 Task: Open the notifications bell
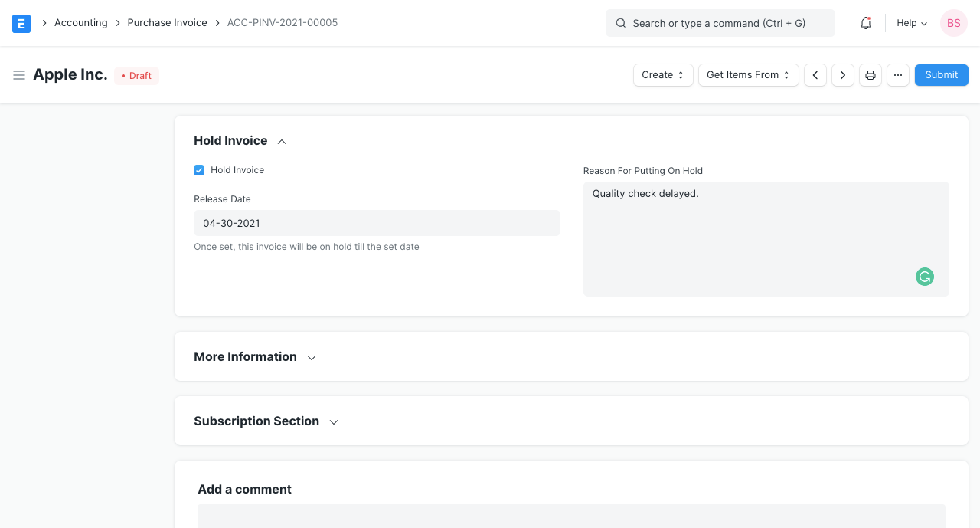866,23
